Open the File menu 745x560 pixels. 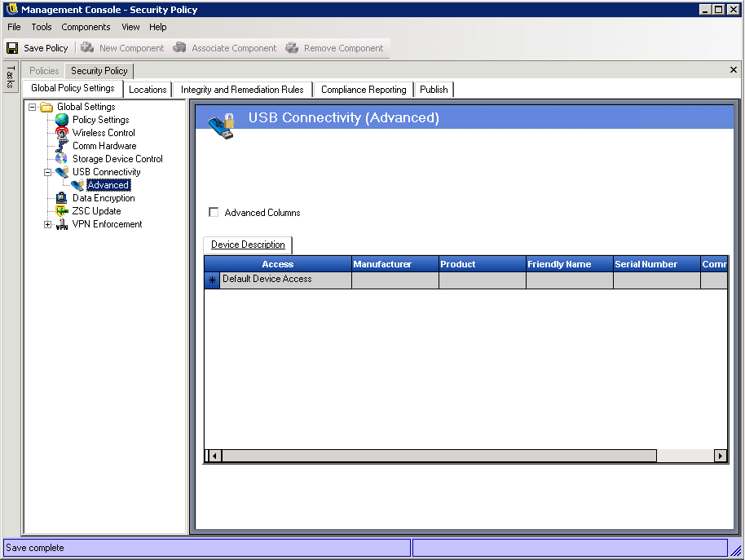click(14, 27)
